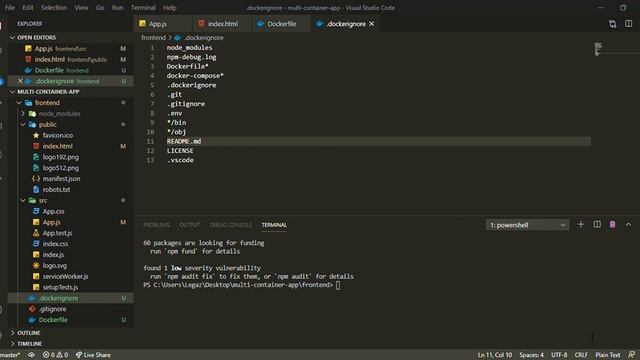
Task: Change the Plain Text language mode
Action: click(607, 355)
